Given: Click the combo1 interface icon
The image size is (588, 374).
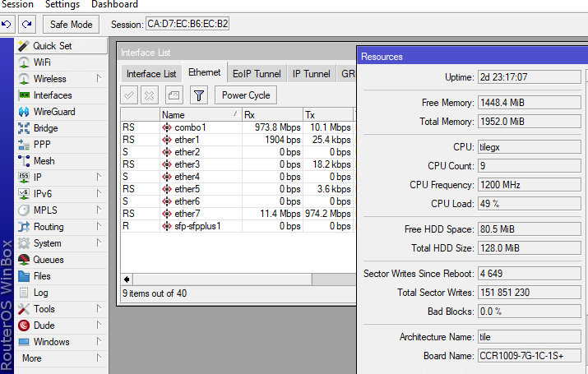Looking at the screenshot, I should [167, 127].
